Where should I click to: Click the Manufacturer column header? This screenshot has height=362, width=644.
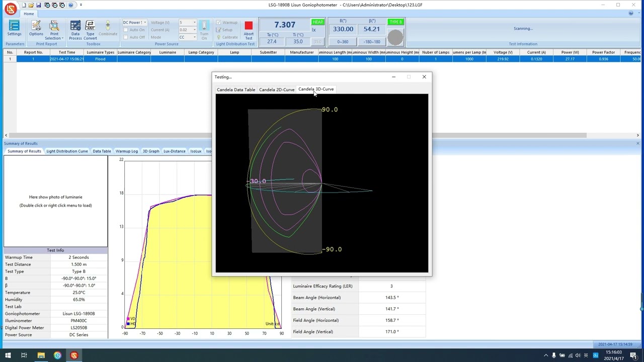(x=302, y=52)
